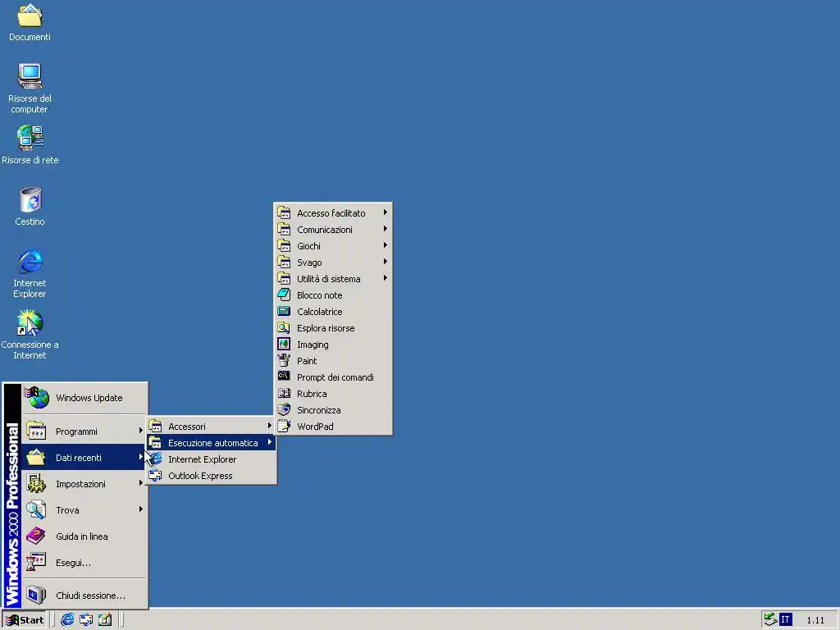Select Impostazioni in Start menu

pos(84,483)
